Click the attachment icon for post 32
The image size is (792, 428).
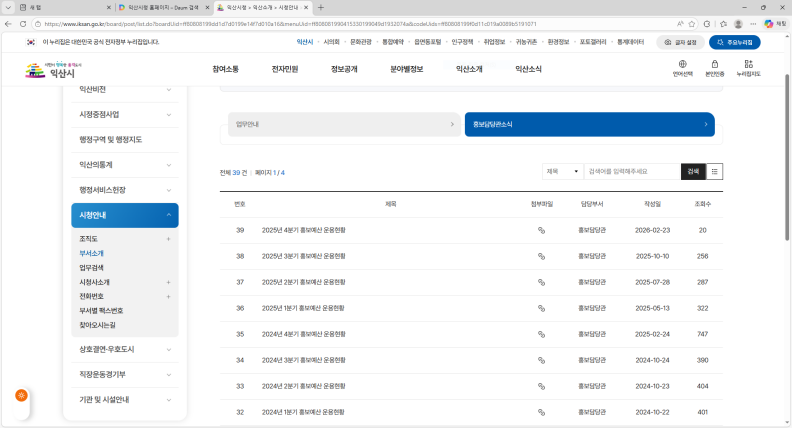pos(541,412)
